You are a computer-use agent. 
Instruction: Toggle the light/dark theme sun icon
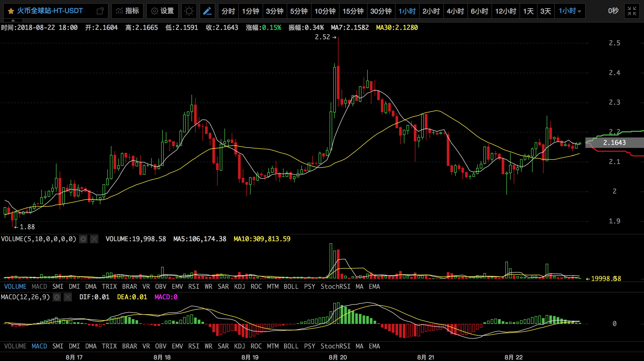(189, 11)
